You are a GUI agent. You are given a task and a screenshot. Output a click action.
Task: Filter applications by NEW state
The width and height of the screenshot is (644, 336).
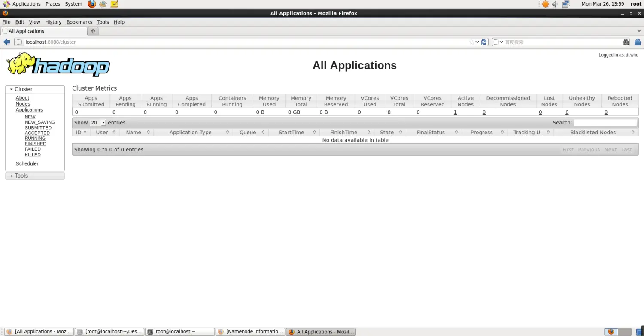point(30,117)
